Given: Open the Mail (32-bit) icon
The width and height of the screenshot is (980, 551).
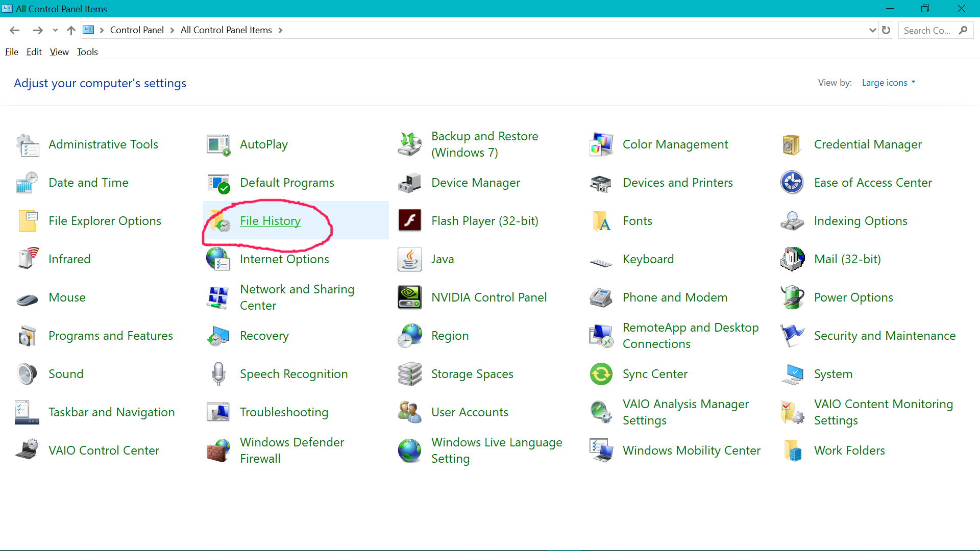Looking at the screenshot, I should [792, 259].
